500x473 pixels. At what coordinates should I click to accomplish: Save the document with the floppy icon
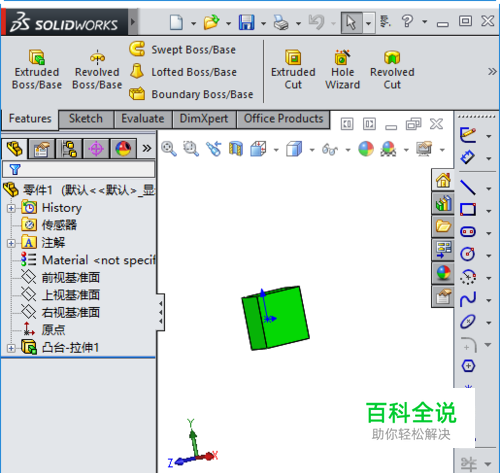[246, 23]
